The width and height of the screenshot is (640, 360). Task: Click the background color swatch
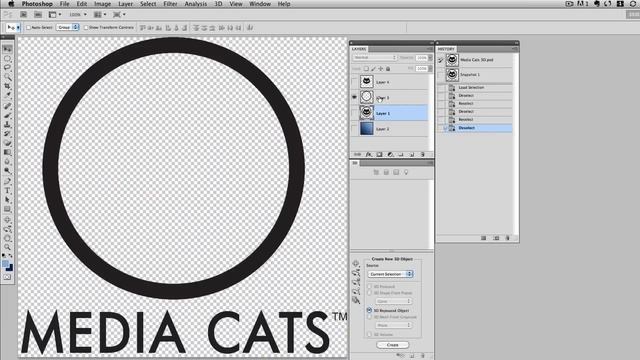coord(9,268)
